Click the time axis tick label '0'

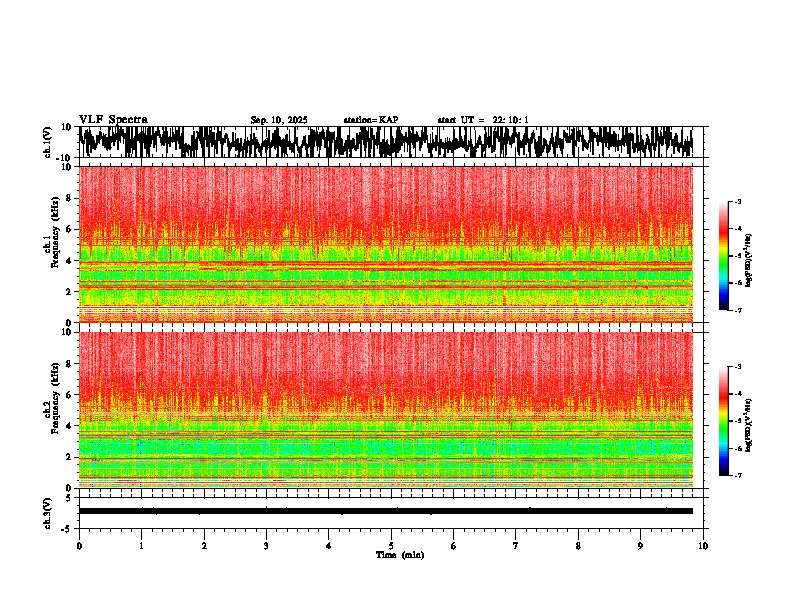(79, 546)
